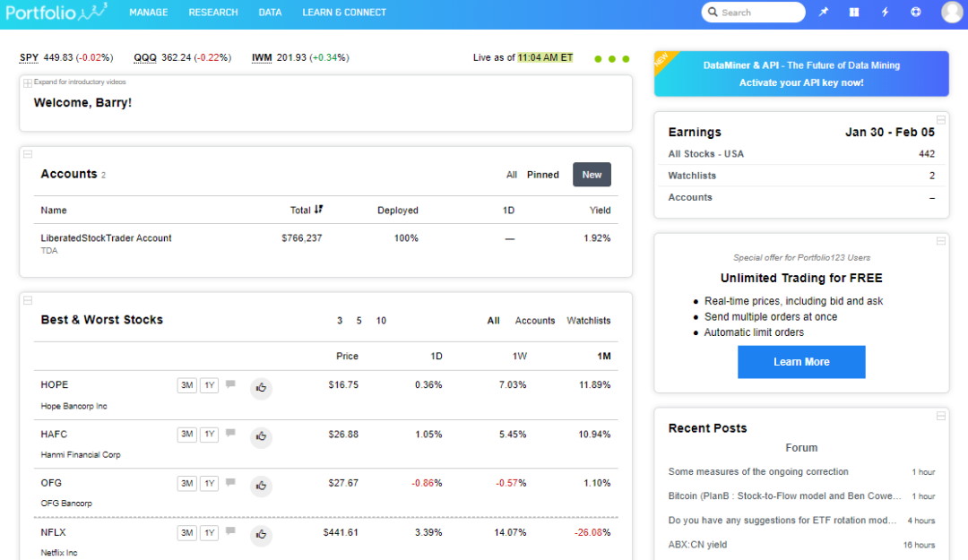Click the thumbs-up icon for NFLX
Viewport: 968px width, 560px height.
point(261,536)
